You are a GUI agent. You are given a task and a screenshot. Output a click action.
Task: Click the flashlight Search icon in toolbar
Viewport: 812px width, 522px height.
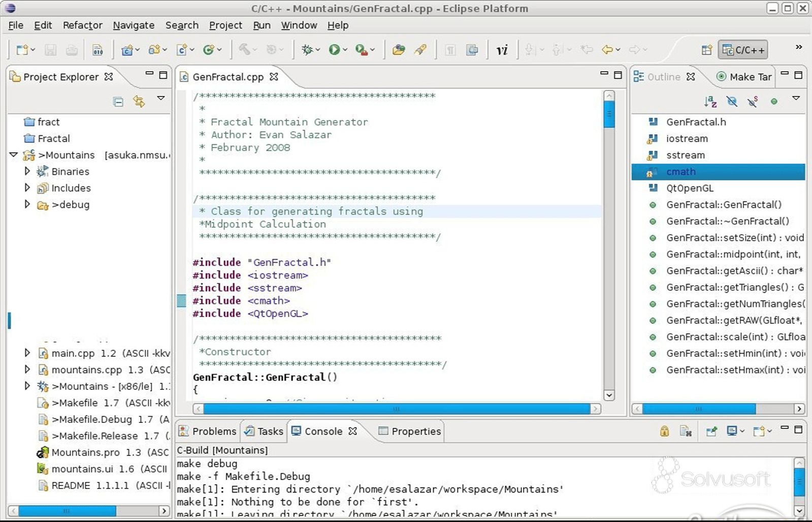[421, 50]
